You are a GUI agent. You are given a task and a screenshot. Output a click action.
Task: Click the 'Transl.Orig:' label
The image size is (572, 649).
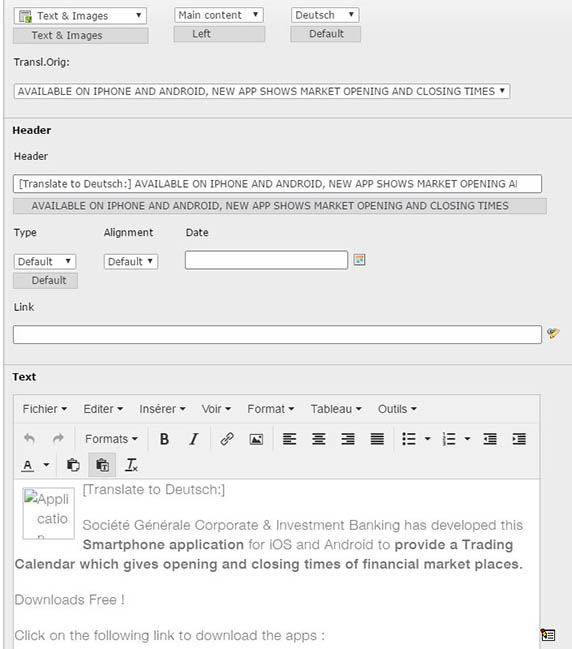tap(41, 62)
